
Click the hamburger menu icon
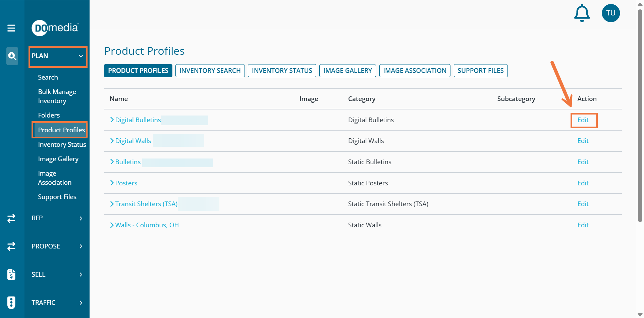pyautogui.click(x=11, y=28)
